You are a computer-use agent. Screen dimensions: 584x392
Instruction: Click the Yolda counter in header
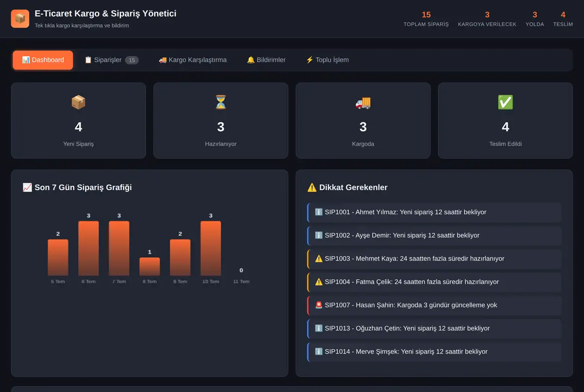pyautogui.click(x=535, y=19)
